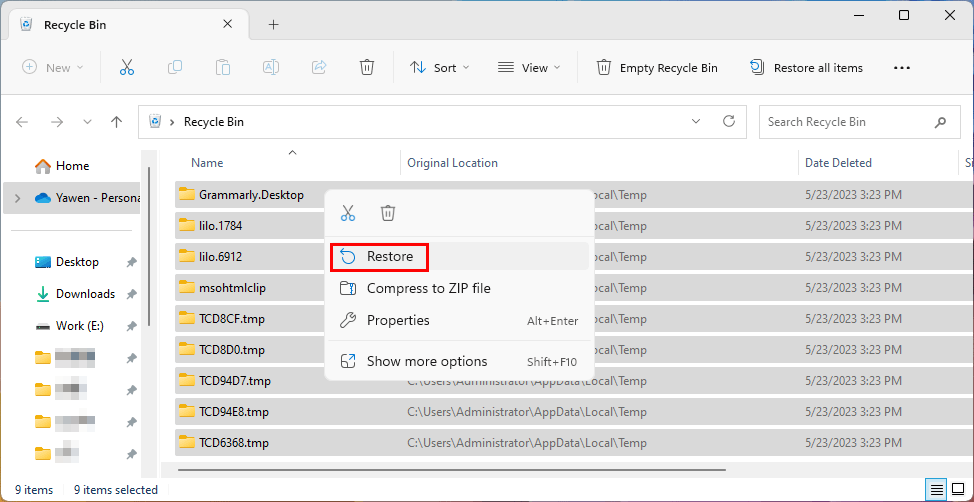
Task: Click the Up arrow navigation icon
Action: click(116, 122)
